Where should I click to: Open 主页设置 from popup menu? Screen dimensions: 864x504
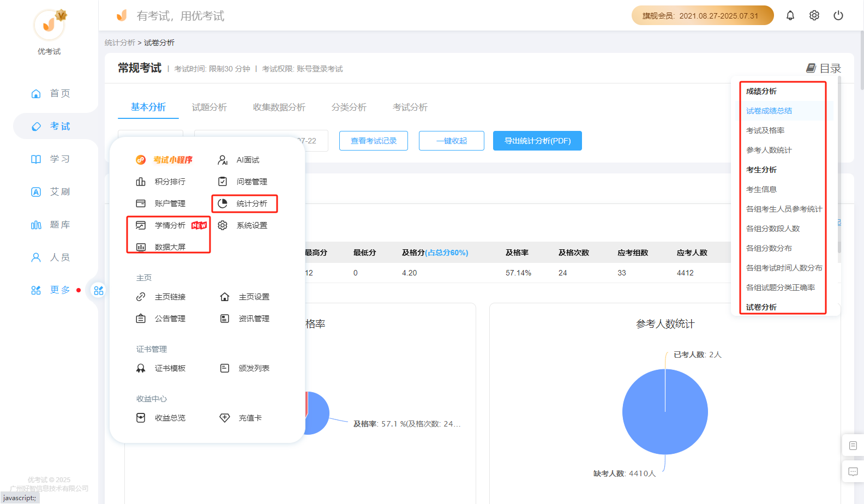pos(245,297)
